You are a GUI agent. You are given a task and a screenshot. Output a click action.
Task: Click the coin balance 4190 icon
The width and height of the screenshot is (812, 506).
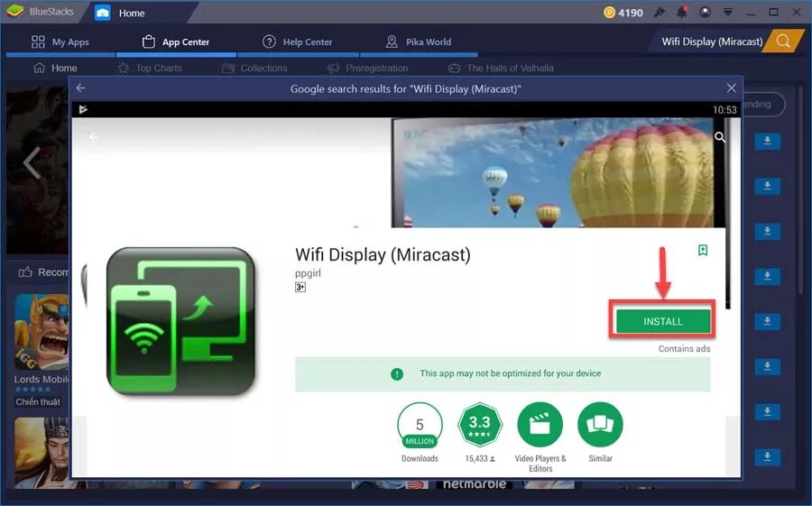pyautogui.click(x=610, y=12)
